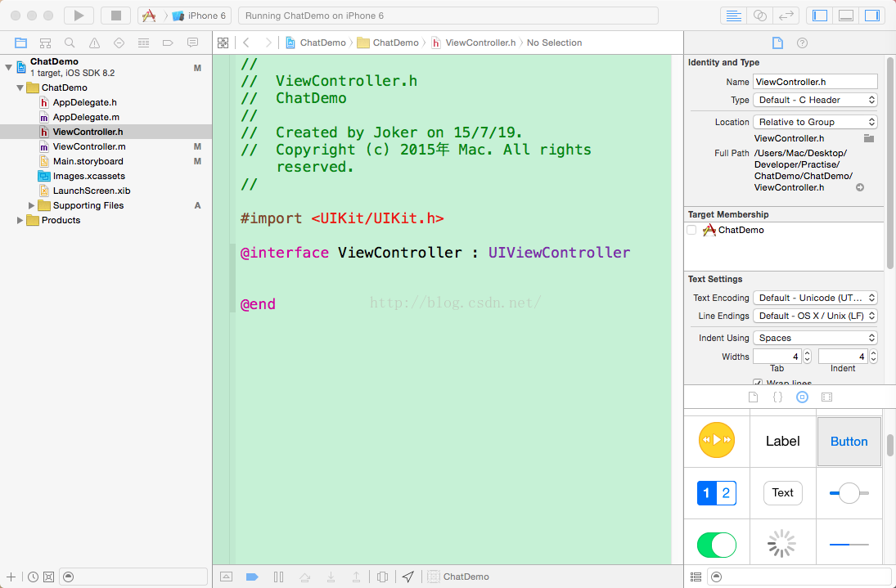Check ChatDemo target membership checkbox
Viewport: 896px width, 588px height.
click(x=691, y=230)
